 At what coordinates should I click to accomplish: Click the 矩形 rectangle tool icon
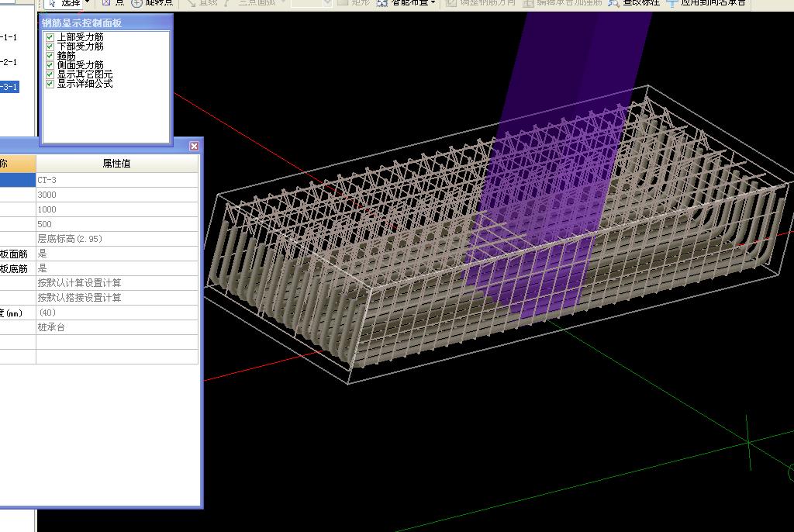343,3
